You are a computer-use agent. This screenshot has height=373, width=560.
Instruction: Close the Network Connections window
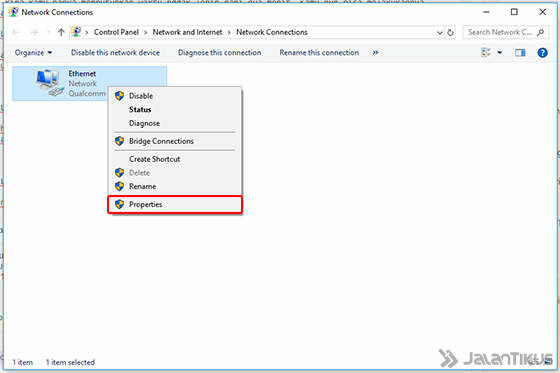[x=542, y=12]
